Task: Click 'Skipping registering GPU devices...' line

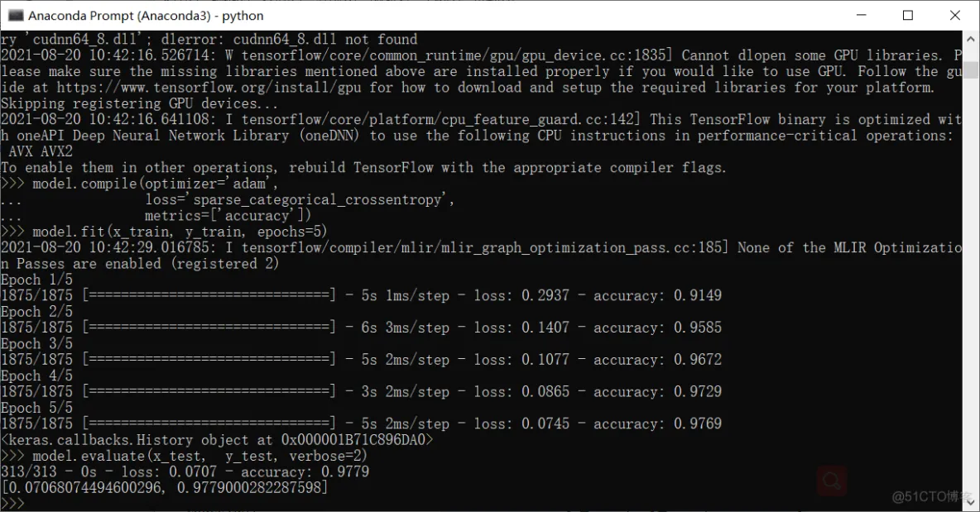Action: point(139,103)
